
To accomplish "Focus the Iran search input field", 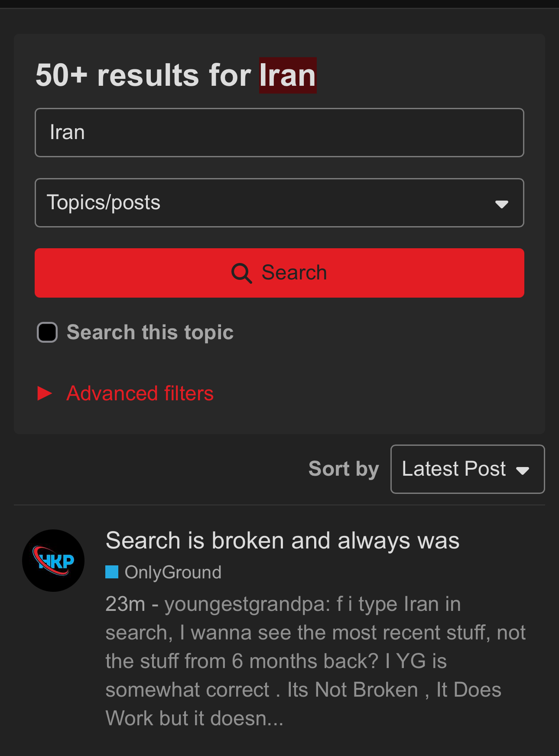I will coord(279,133).
